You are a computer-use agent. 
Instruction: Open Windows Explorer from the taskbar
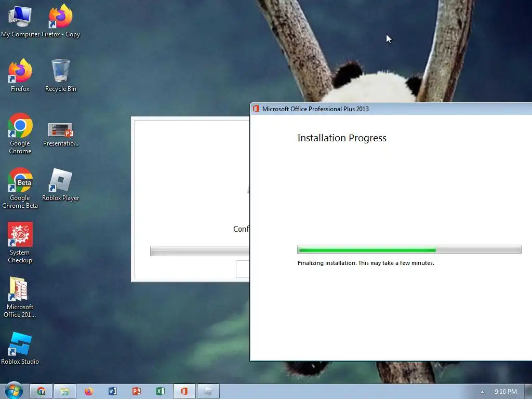coord(65,391)
